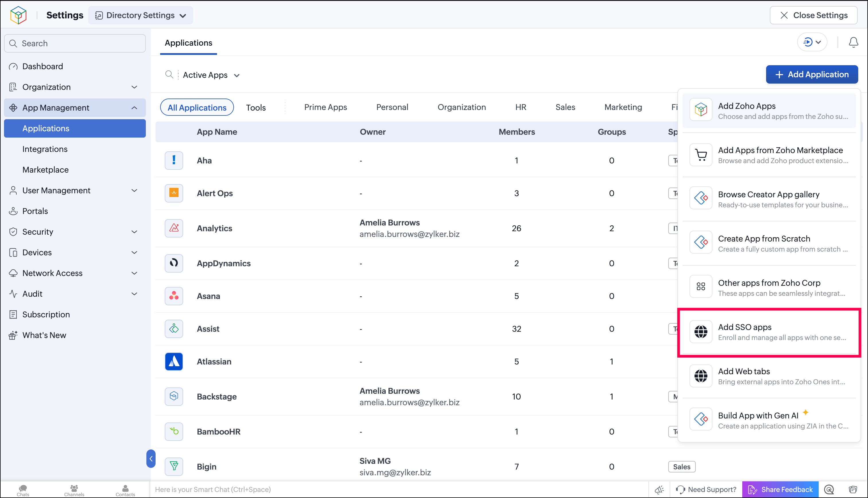Open Contacts in the bottom bar
The width and height of the screenshot is (868, 498).
point(125,490)
